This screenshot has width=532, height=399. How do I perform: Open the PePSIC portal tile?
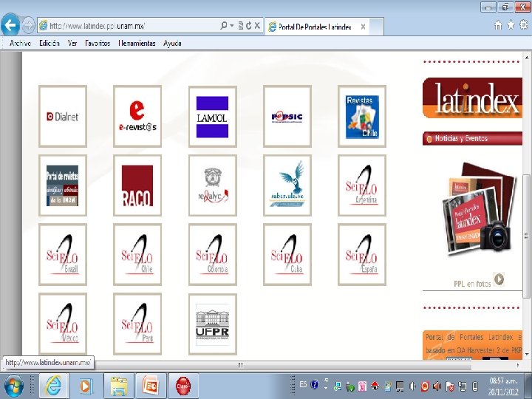tap(287, 117)
